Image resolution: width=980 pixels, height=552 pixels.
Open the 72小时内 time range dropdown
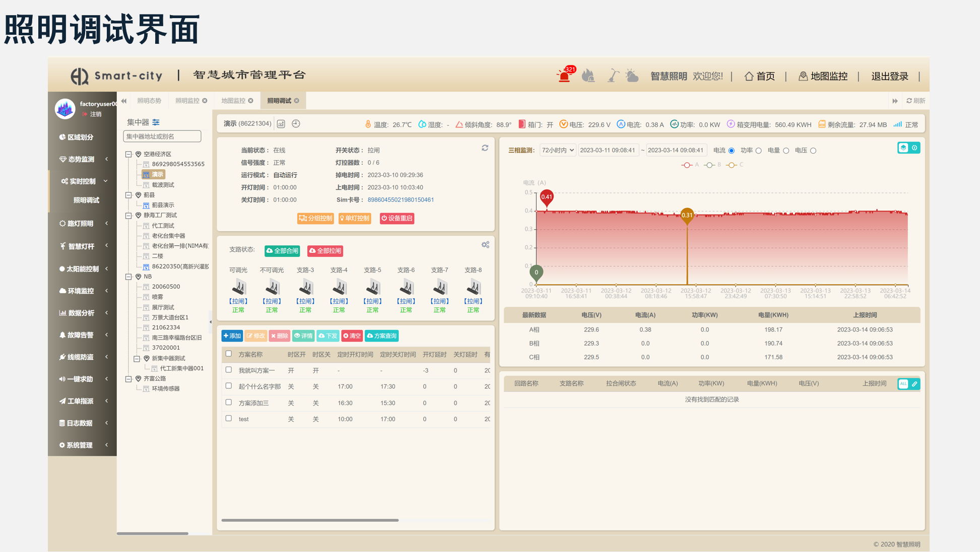558,150
